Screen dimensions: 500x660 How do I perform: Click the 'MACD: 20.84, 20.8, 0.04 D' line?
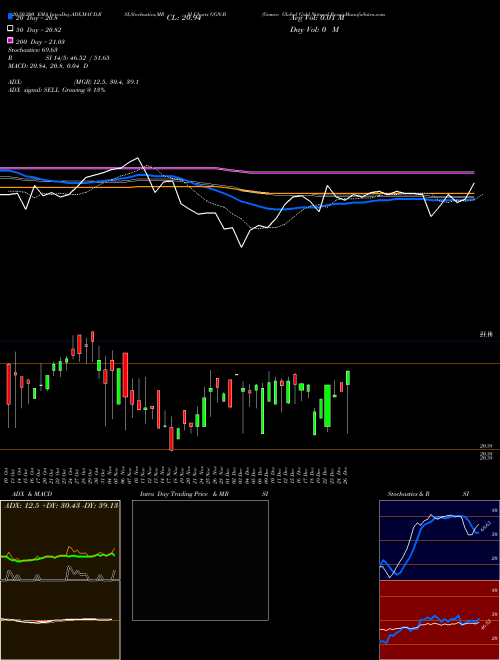[x=48, y=66]
